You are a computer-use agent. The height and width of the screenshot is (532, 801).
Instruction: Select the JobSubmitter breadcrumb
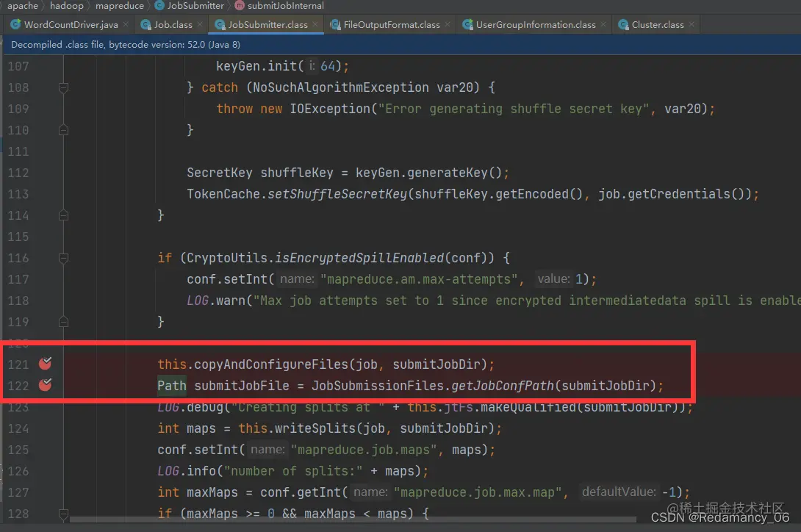tap(195, 6)
